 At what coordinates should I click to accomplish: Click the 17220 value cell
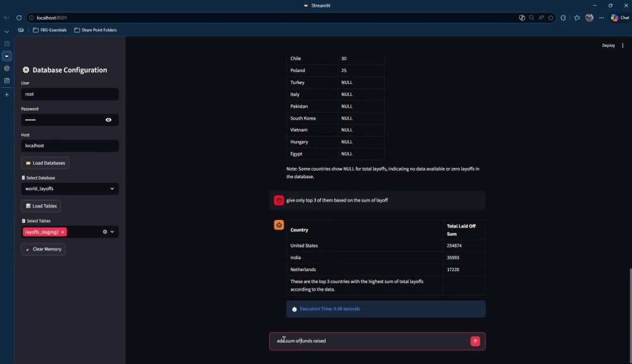click(x=464, y=270)
